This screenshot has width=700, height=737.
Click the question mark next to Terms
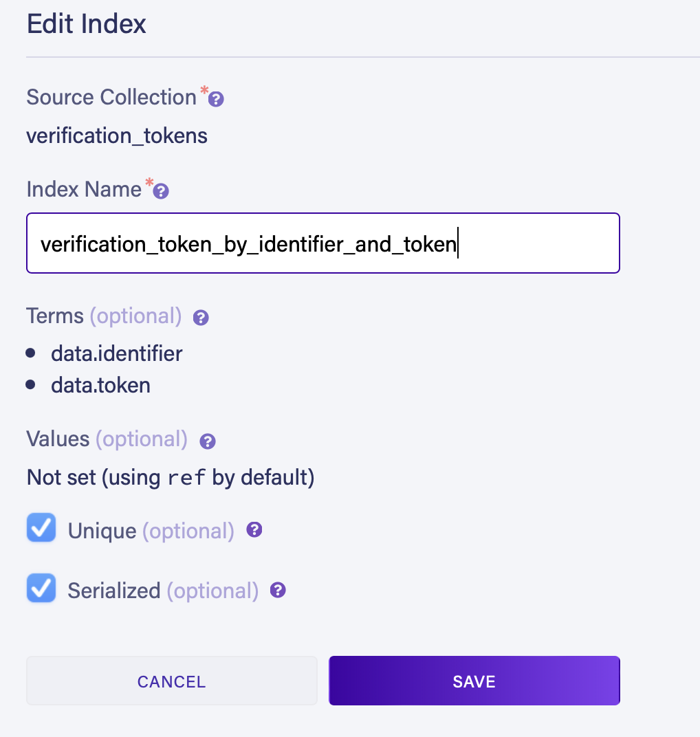[x=201, y=318]
